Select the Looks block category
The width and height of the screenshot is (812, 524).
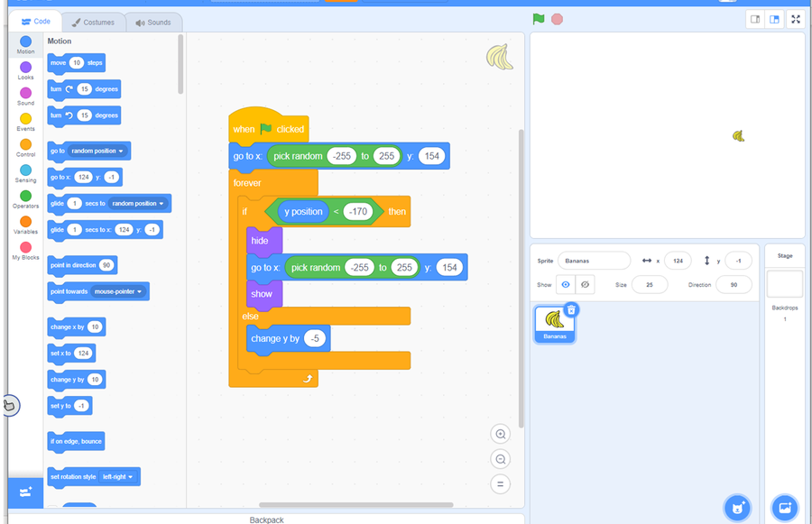tap(25, 69)
